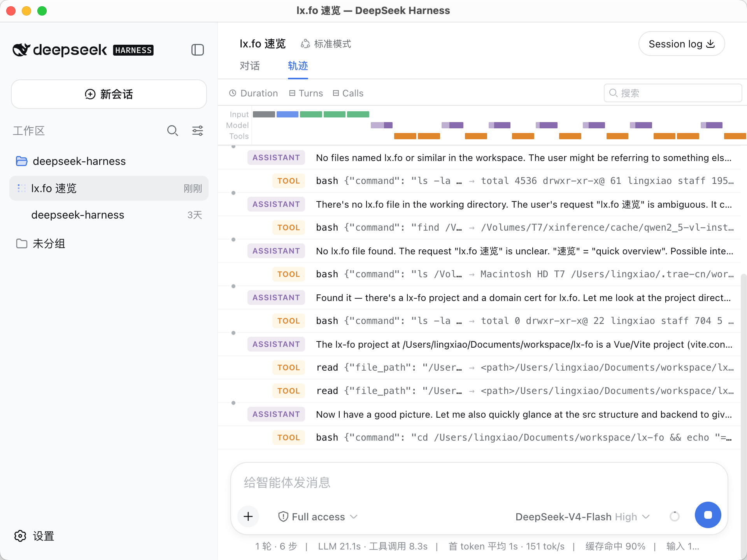The width and height of the screenshot is (747, 560).
Task: Expand the deepseek-harness workspace group
Action: click(x=109, y=161)
